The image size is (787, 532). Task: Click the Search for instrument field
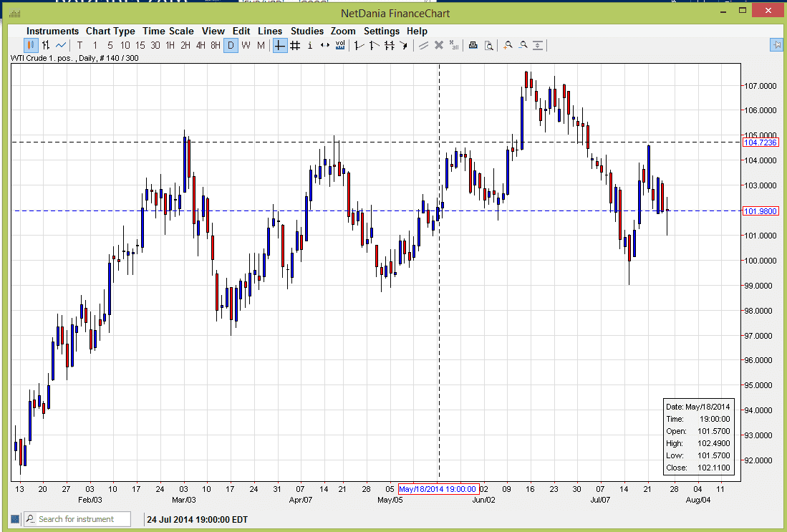pos(77,518)
